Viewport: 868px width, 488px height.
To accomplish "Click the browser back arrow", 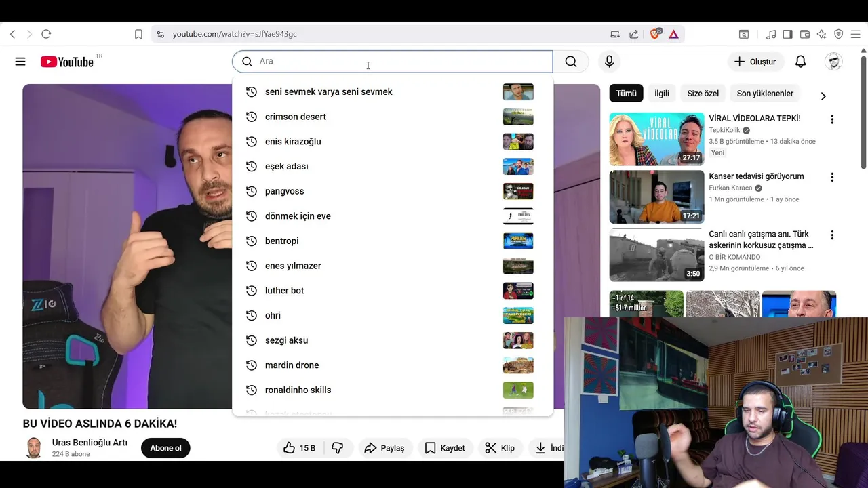I will [x=12, y=34].
